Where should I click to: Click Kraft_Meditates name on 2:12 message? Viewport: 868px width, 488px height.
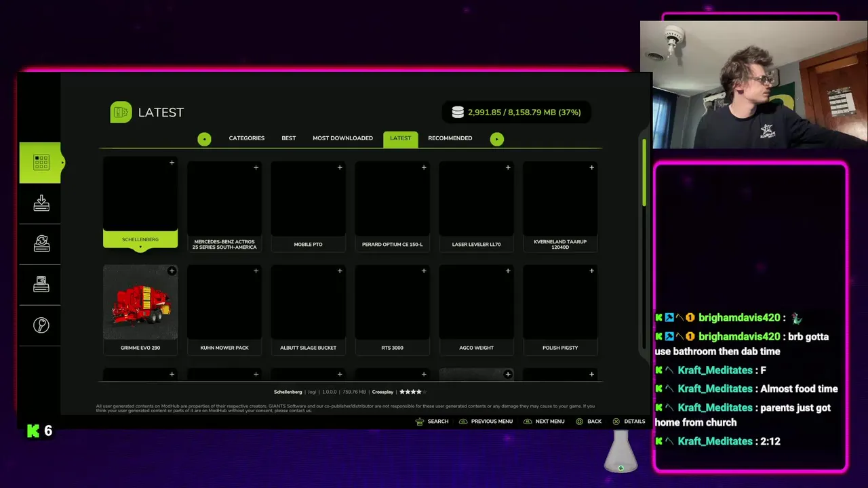(x=715, y=441)
